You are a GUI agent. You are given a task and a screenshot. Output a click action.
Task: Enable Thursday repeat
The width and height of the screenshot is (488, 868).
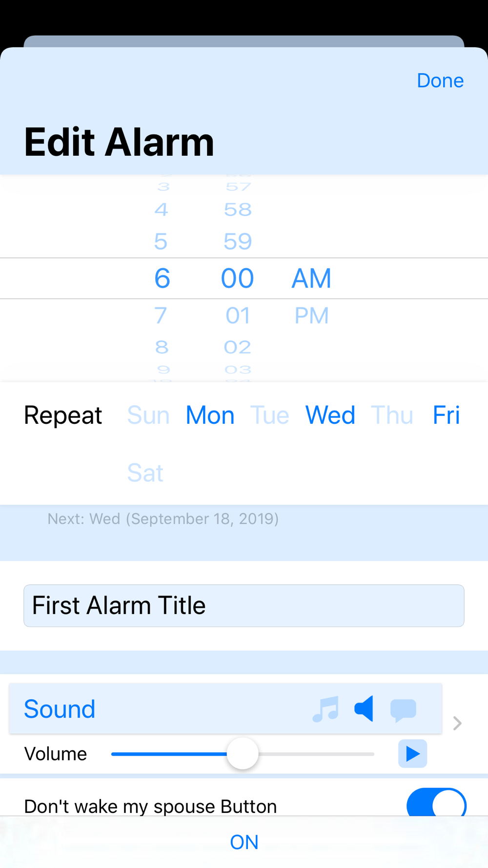[x=392, y=415]
